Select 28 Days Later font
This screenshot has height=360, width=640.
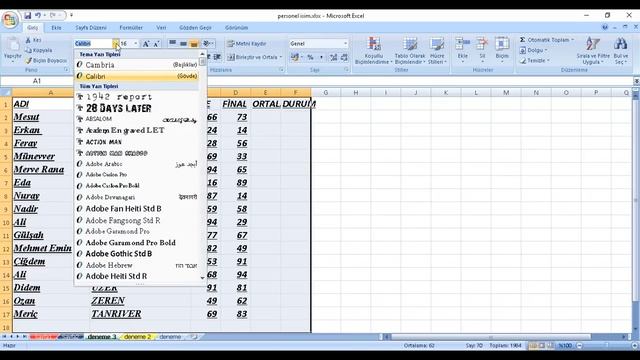(137, 108)
